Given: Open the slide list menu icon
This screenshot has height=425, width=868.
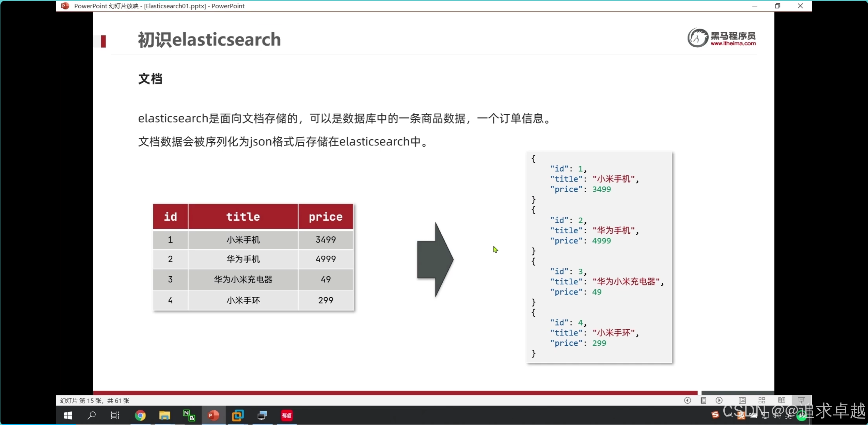Looking at the screenshot, I should coord(703,400).
